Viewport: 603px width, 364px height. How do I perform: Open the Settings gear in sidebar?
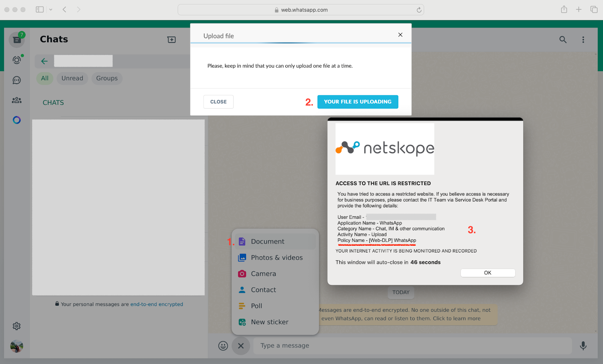(17, 326)
